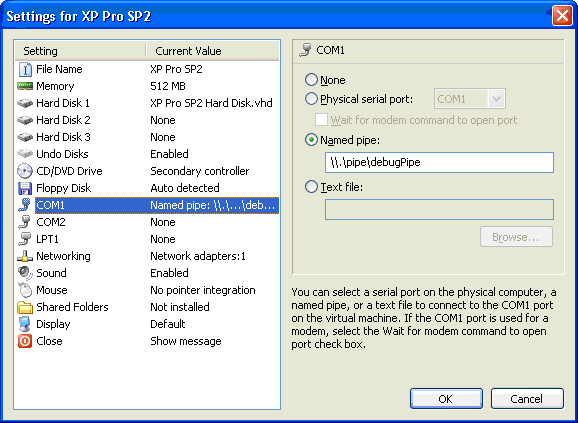Image resolution: width=578 pixels, height=423 pixels.
Task: Click the Browse button
Action: point(516,237)
